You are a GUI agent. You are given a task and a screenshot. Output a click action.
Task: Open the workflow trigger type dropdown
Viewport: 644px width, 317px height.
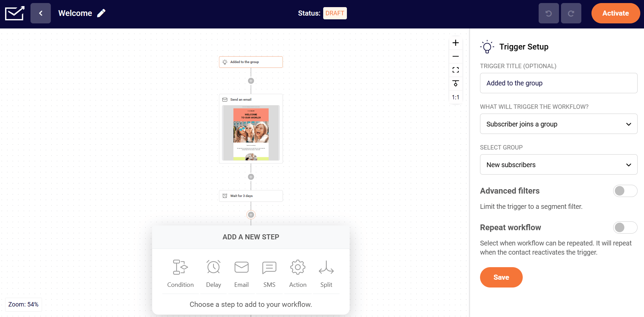(x=559, y=124)
